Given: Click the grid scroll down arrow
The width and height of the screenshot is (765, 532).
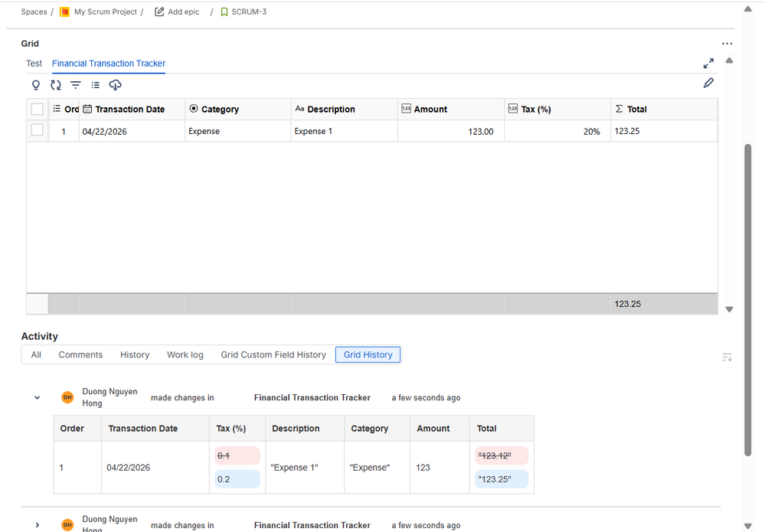Looking at the screenshot, I should [729, 309].
